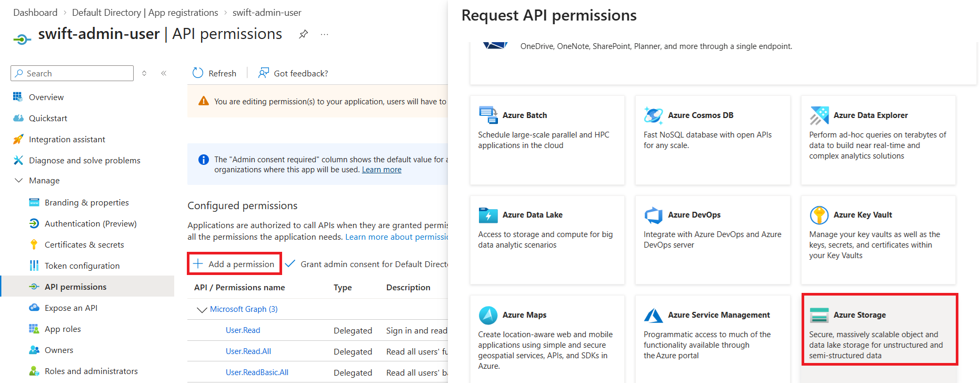This screenshot has height=383, width=980.
Task: Collapse the sidebar with double chevron
Action: (164, 73)
